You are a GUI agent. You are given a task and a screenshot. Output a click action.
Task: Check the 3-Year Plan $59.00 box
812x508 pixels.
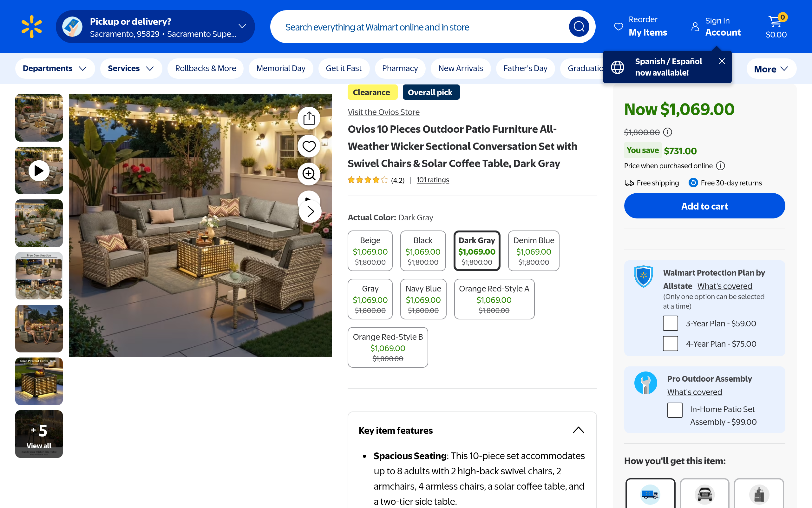[x=671, y=324]
